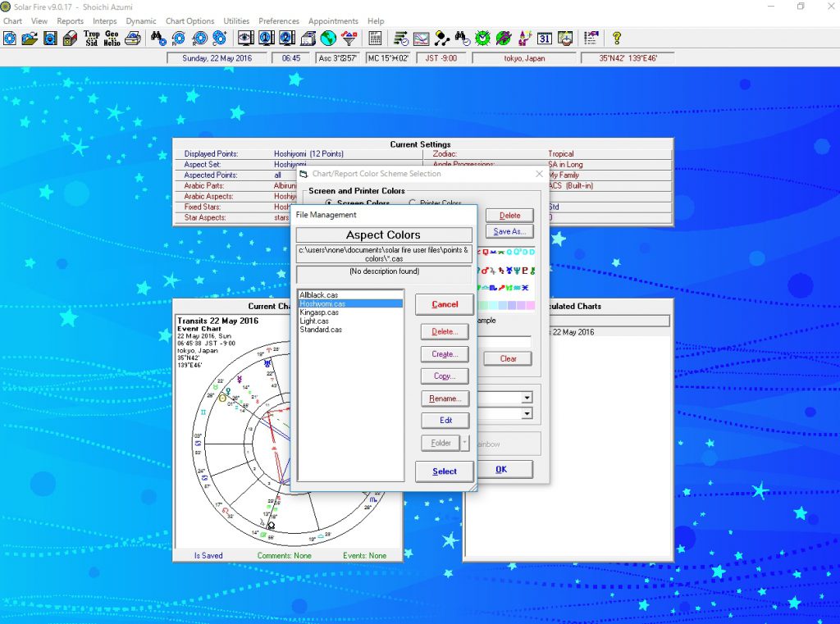
Task: Open the calendar 31 toolbar icon
Action: [x=545, y=38]
